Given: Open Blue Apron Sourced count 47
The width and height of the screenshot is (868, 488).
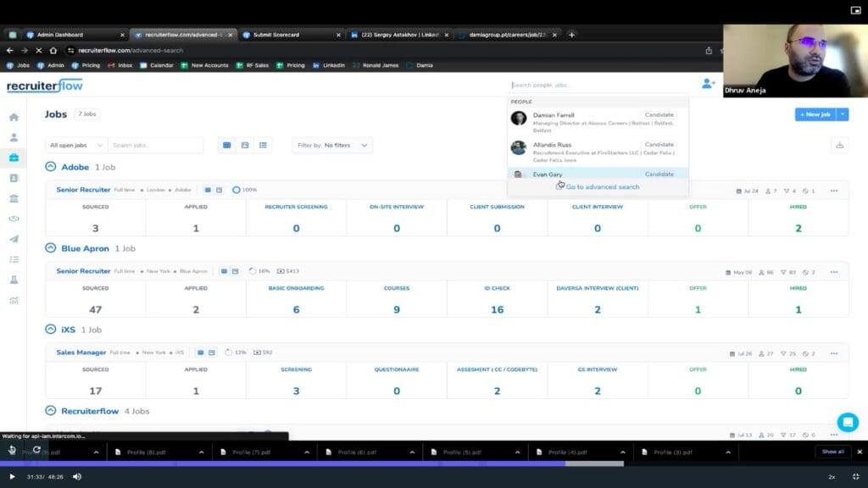Looking at the screenshot, I should coord(95,310).
